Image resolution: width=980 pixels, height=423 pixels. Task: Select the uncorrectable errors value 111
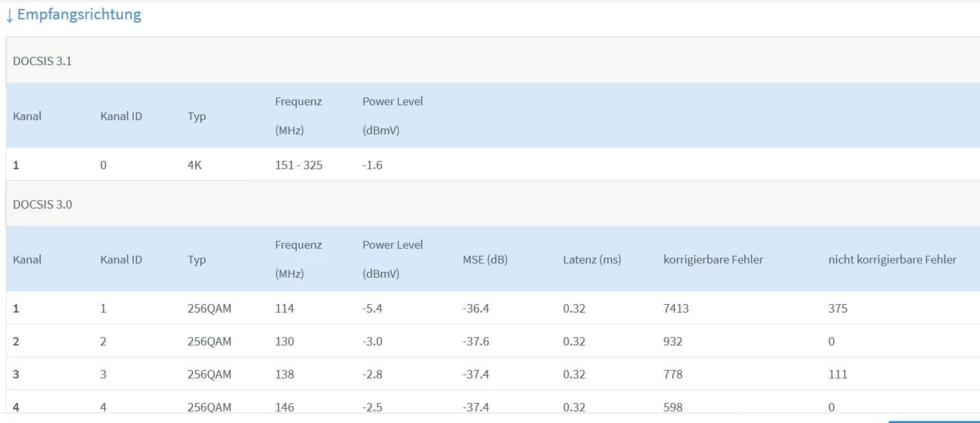(837, 375)
